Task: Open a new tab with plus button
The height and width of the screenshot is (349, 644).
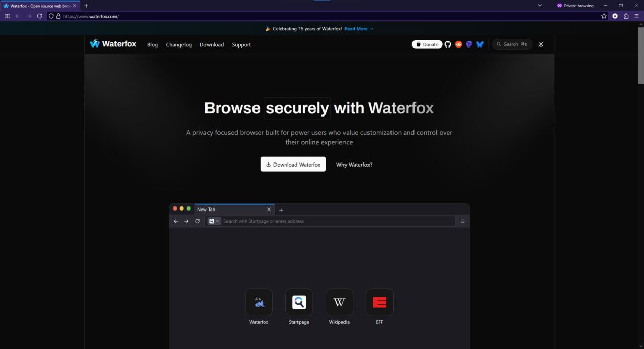Action: (x=86, y=6)
